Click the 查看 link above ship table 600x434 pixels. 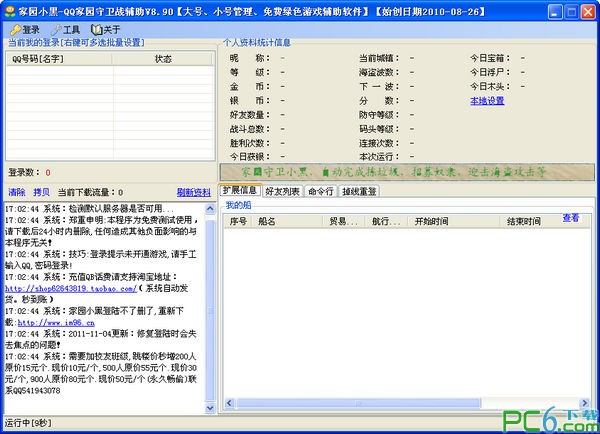(x=571, y=218)
